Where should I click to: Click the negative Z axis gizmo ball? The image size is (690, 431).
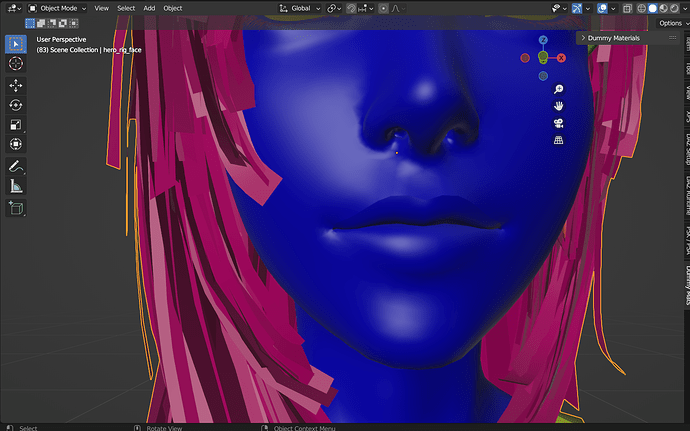tap(543, 76)
